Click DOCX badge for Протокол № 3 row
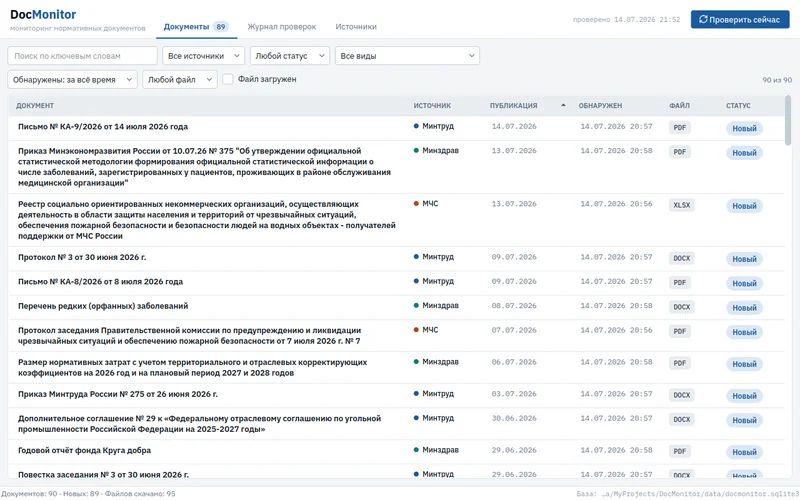The width and height of the screenshot is (800, 500). point(681,258)
